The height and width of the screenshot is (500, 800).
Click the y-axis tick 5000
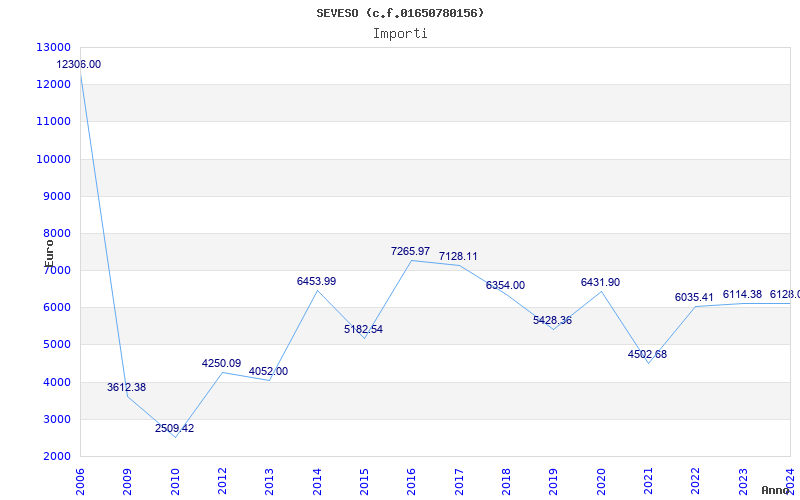(x=56, y=345)
